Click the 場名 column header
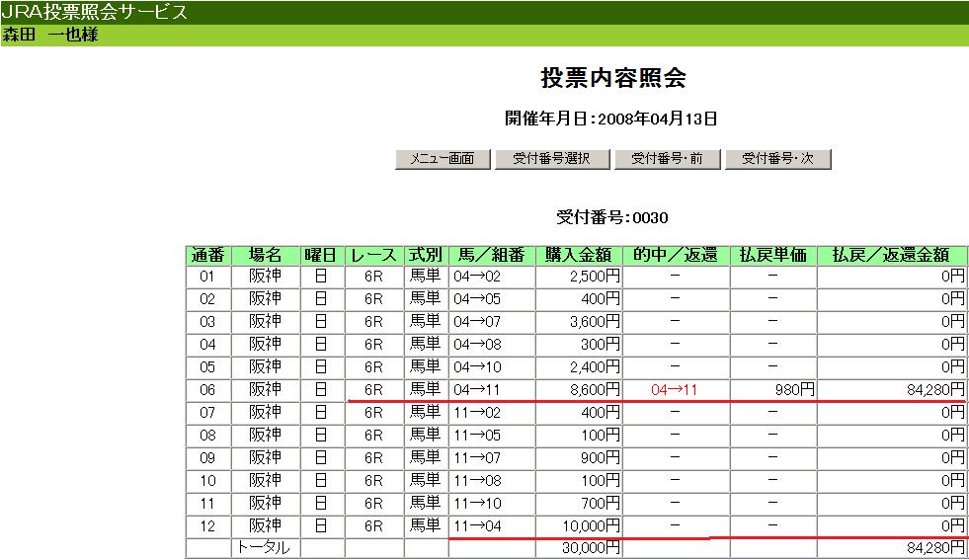 (x=265, y=255)
